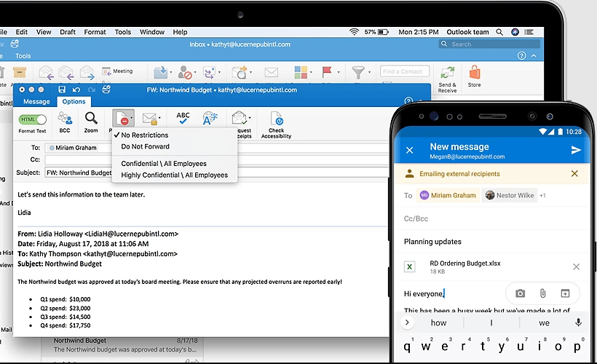The height and width of the screenshot is (364, 597).
Task: Click the BCC icon in Options ribbon
Action: (65, 119)
